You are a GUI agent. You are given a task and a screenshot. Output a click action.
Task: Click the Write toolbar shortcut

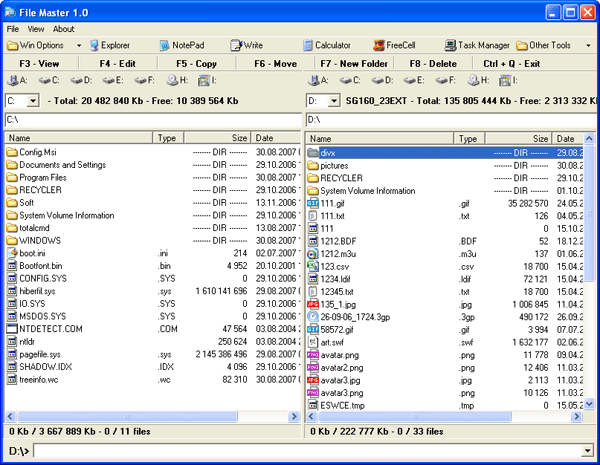(x=246, y=45)
